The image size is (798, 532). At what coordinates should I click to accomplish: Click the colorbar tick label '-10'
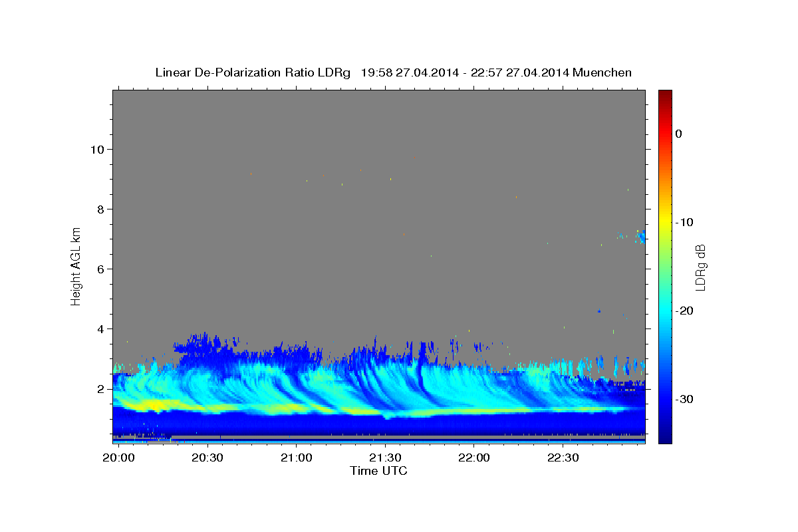[x=684, y=222]
